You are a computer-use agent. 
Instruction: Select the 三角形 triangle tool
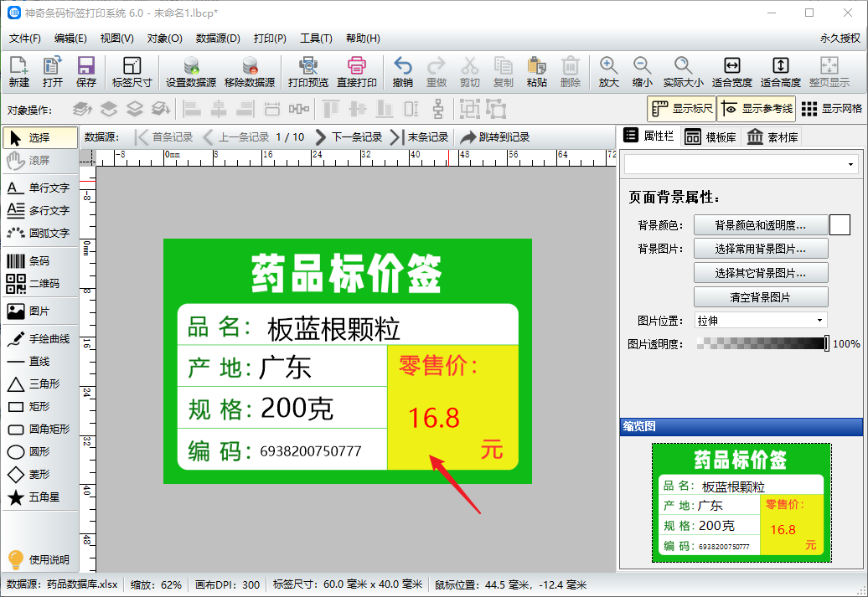point(39,384)
